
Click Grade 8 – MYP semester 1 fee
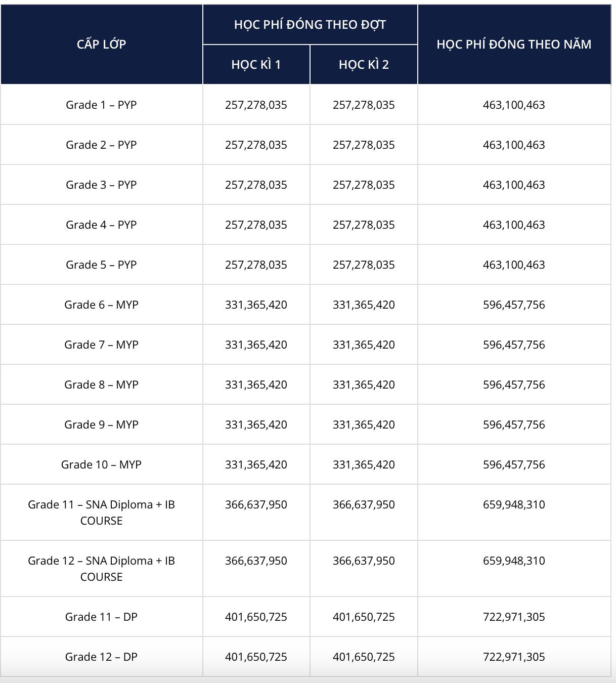[256, 385]
